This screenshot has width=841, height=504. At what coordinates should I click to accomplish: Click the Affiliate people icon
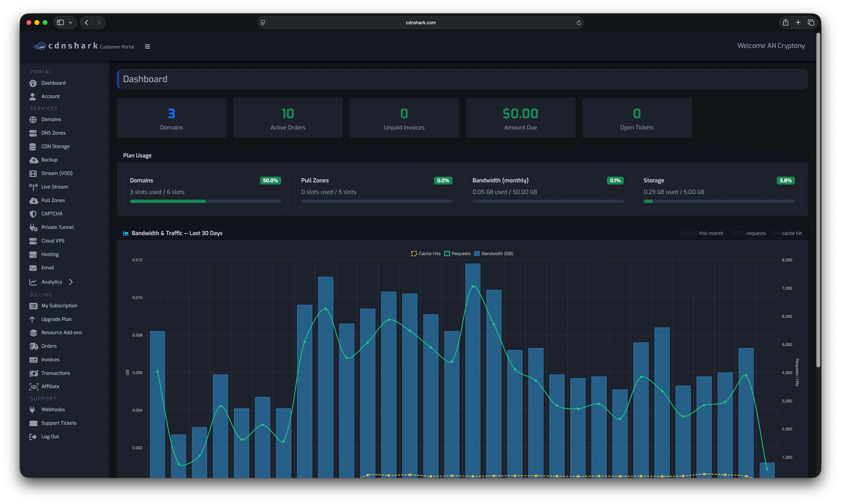click(x=34, y=387)
